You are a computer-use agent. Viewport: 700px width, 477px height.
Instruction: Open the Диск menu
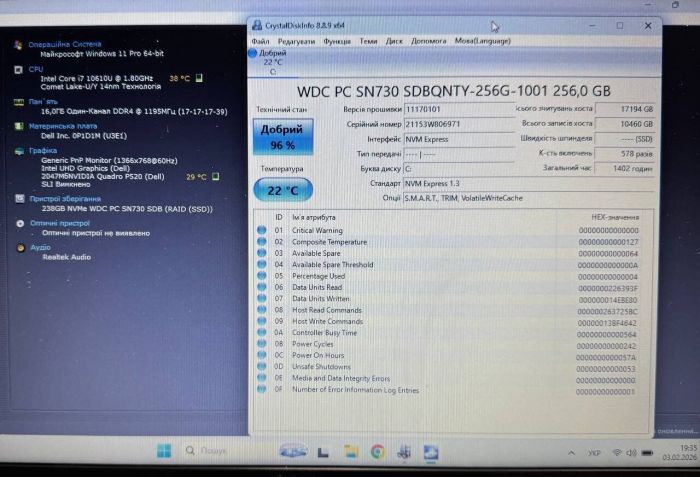tap(394, 41)
